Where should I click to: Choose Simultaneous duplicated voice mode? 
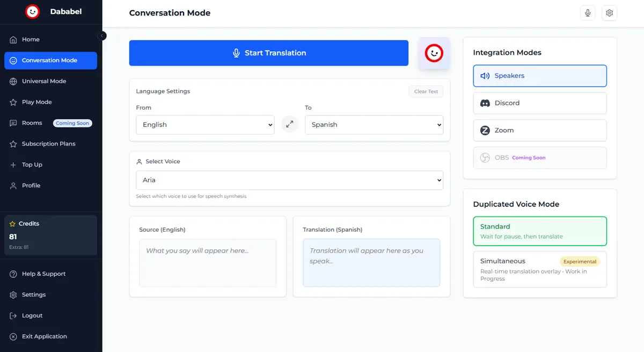click(540, 269)
